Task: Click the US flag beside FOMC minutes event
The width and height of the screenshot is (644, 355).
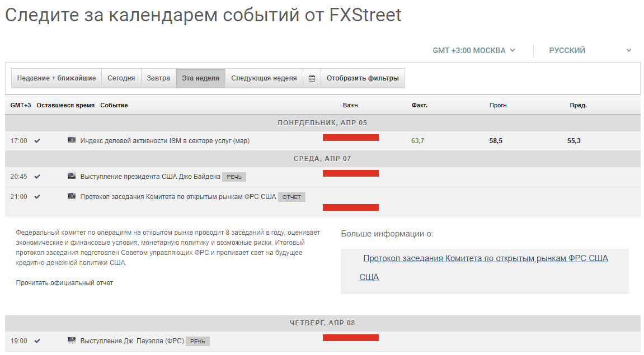Action: (72, 196)
